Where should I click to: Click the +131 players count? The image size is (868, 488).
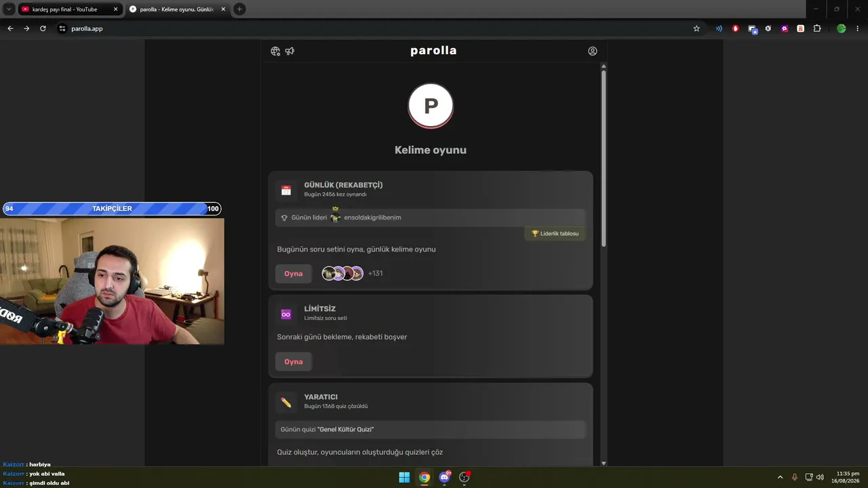click(375, 273)
